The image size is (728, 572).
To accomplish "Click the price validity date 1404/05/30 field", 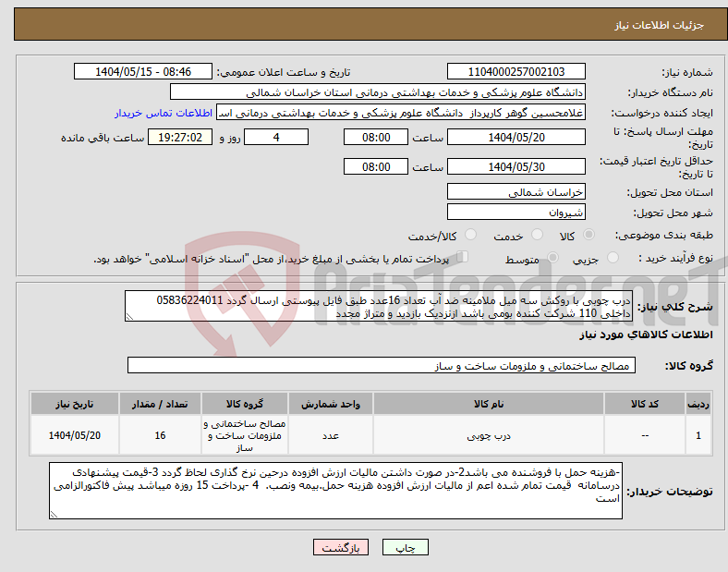I will click(x=516, y=166).
